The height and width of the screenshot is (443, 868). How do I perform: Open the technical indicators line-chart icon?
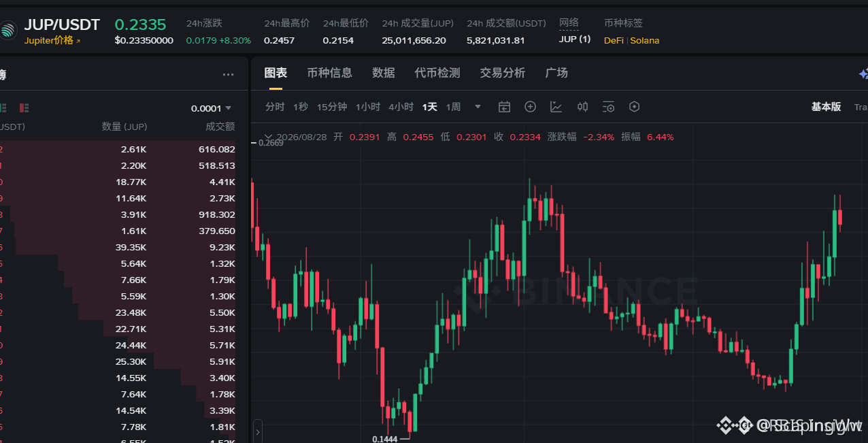(x=556, y=107)
